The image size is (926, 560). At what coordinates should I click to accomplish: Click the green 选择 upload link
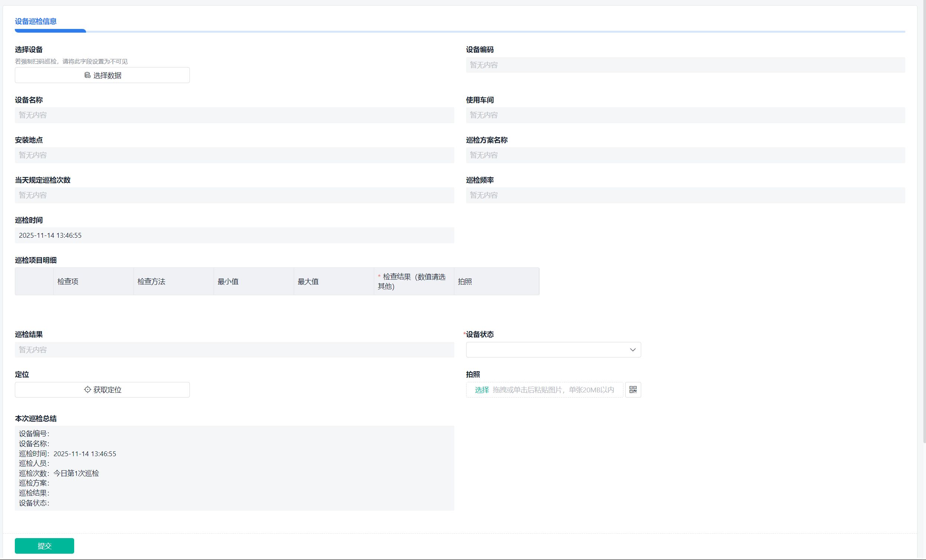482,390
